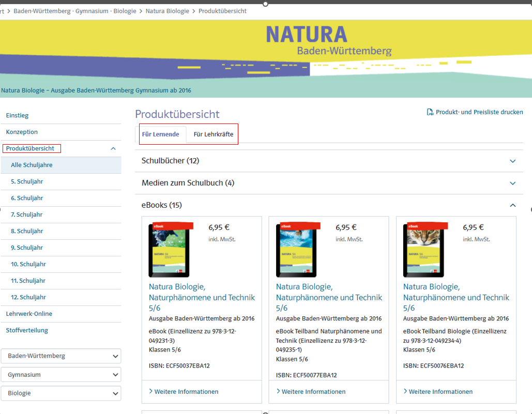
Task: Filter by 11. Schuljahr
Action: [61, 281]
